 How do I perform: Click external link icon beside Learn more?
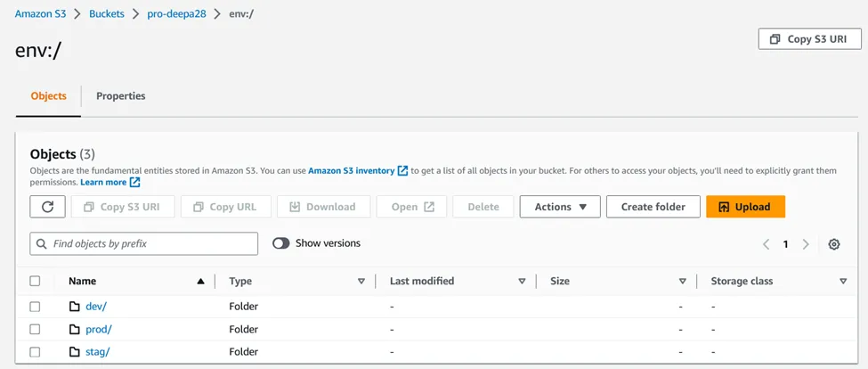134,183
